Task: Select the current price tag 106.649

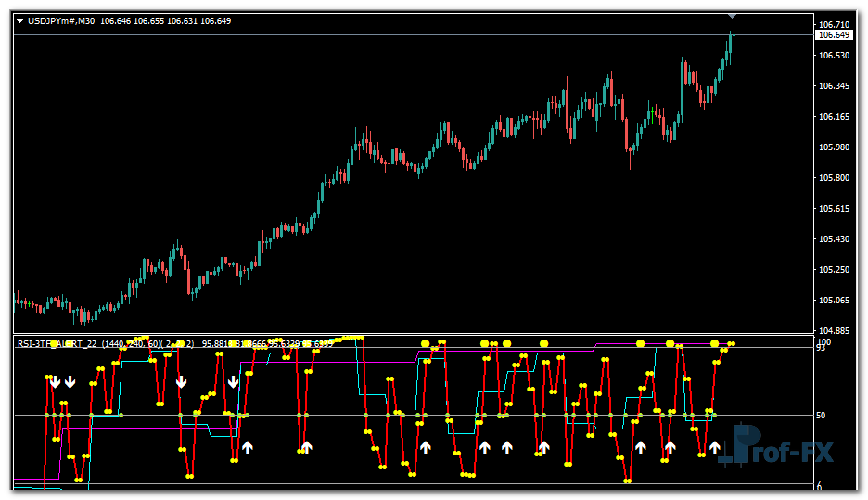Action: coord(832,35)
